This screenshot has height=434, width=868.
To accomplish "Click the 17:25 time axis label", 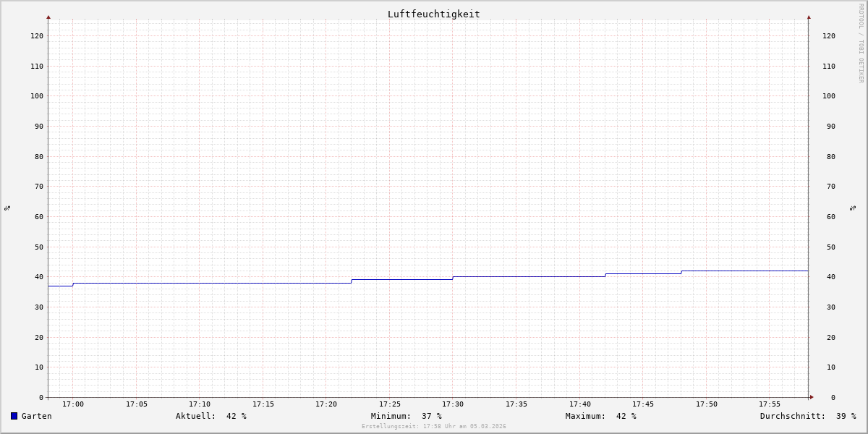I will pos(390,404).
